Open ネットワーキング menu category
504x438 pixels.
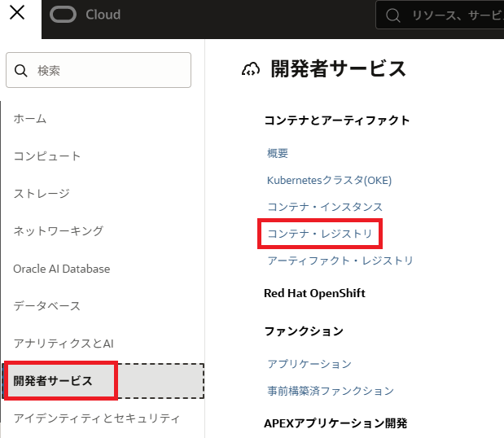click(59, 231)
